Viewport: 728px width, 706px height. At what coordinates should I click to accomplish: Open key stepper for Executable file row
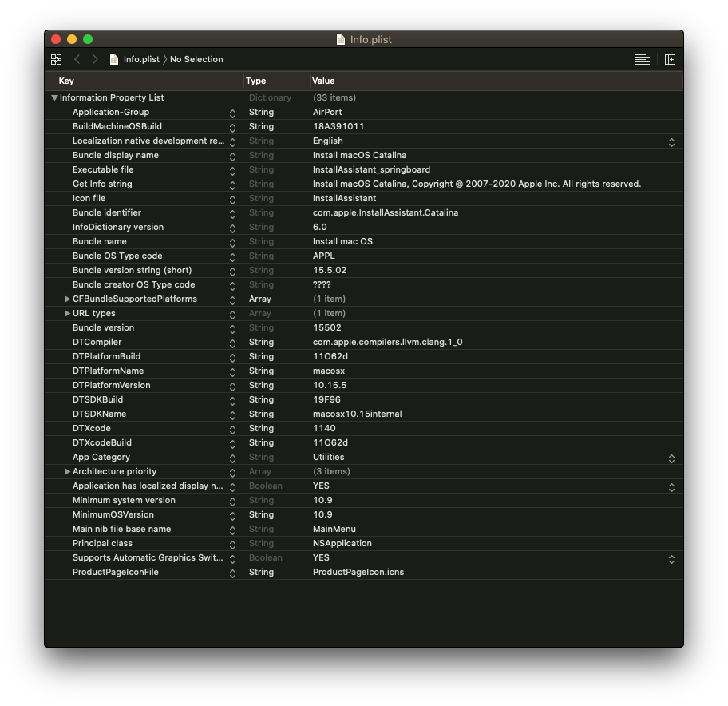click(x=232, y=171)
